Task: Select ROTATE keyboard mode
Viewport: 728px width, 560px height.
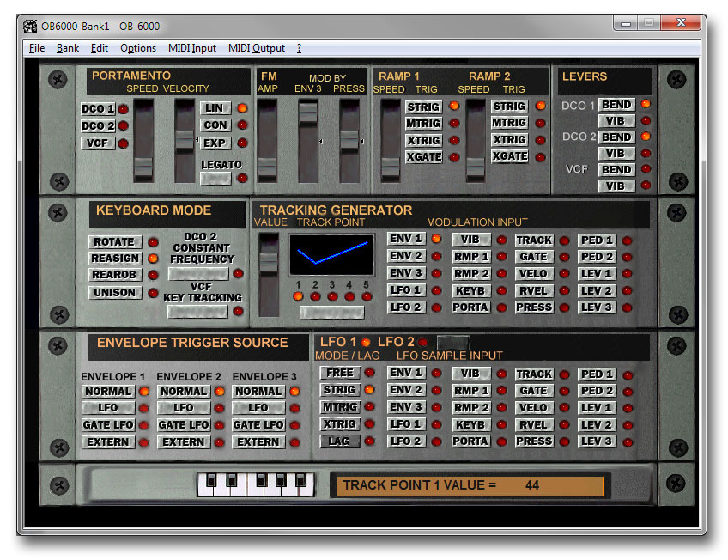Action: pos(115,242)
